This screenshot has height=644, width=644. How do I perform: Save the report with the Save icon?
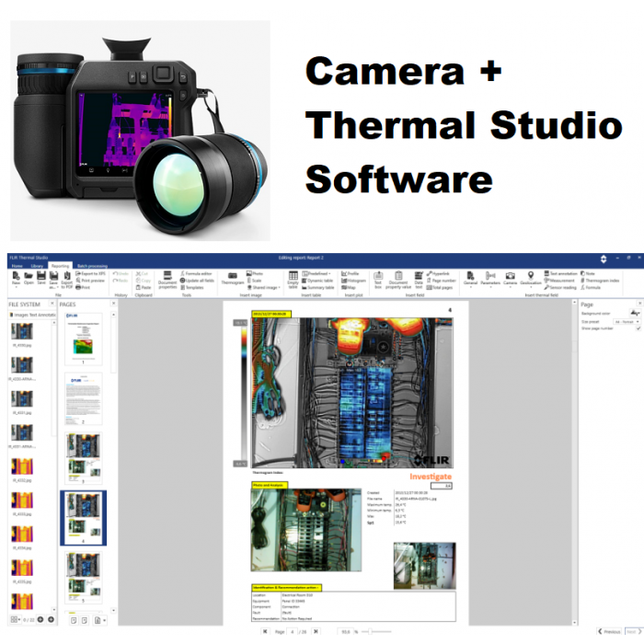pos(41,278)
